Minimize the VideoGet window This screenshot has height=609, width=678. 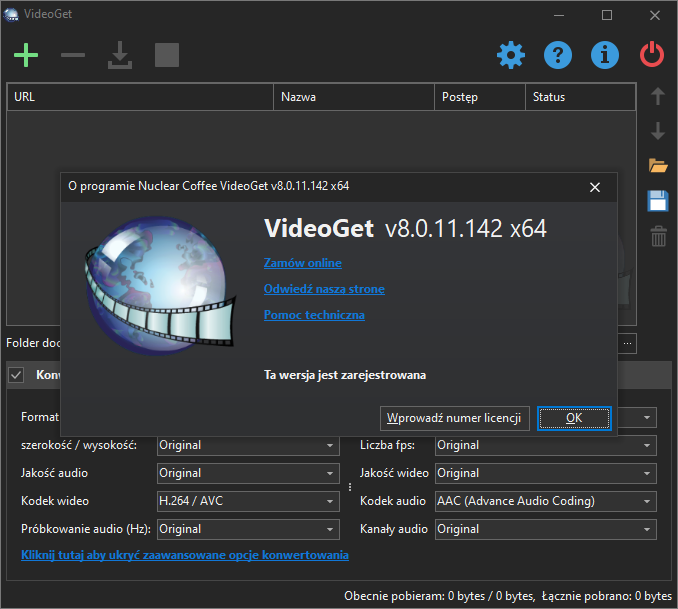pos(559,15)
